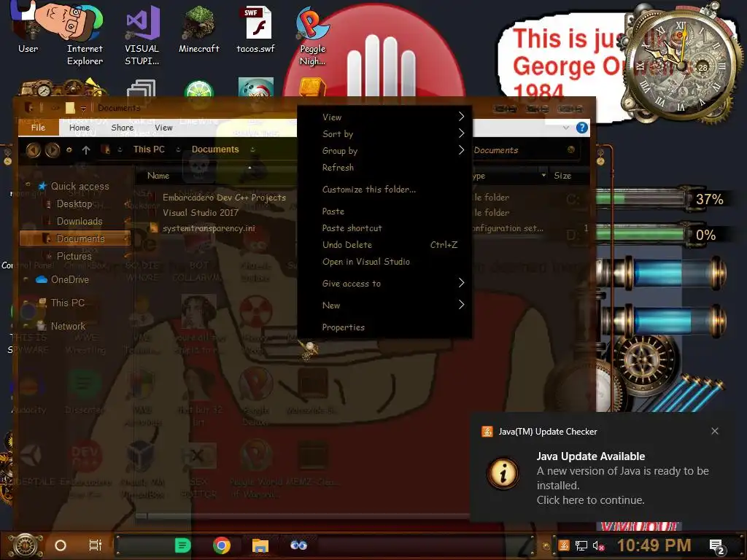Select Pictures in the navigation pane
This screenshot has height=560, width=747.
[x=74, y=256]
